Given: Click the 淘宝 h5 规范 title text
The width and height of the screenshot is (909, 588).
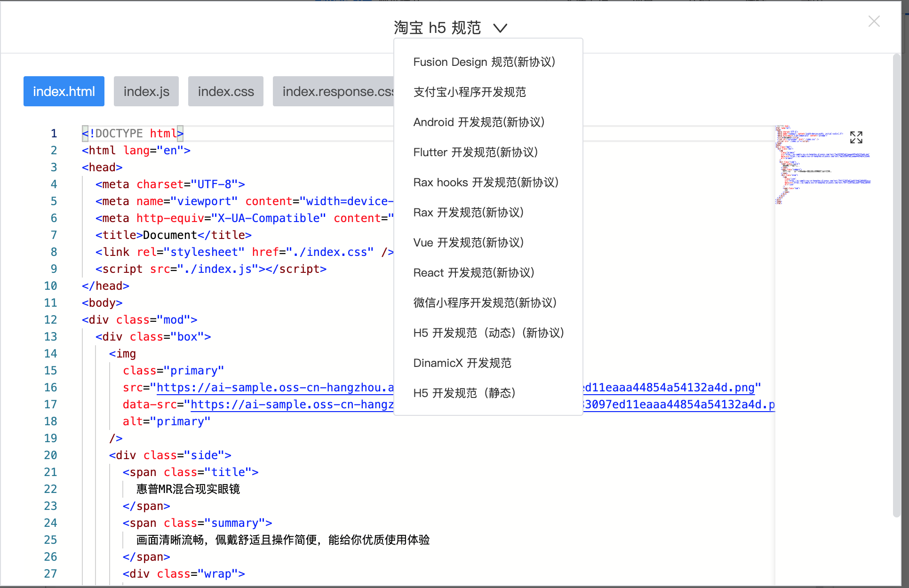Looking at the screenshot, I should click(437, 28).
